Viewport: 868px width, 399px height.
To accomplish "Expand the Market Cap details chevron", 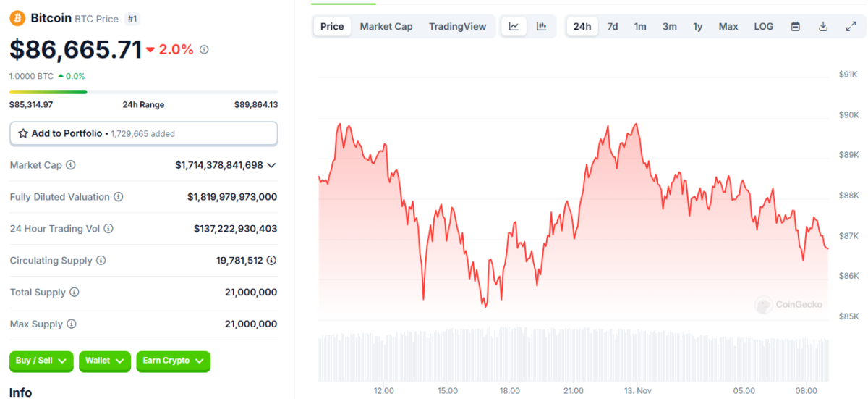I will point(271,165).
